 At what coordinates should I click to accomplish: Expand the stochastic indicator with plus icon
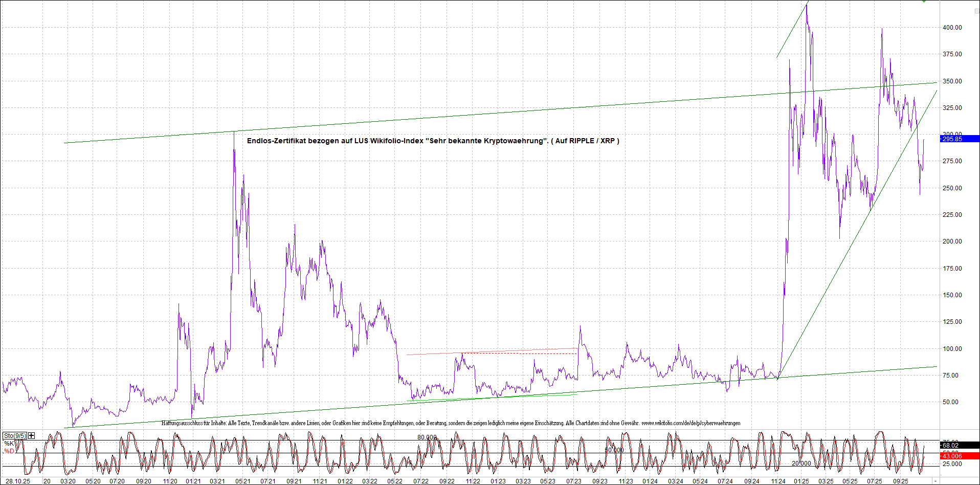click(x=32, y=435)
